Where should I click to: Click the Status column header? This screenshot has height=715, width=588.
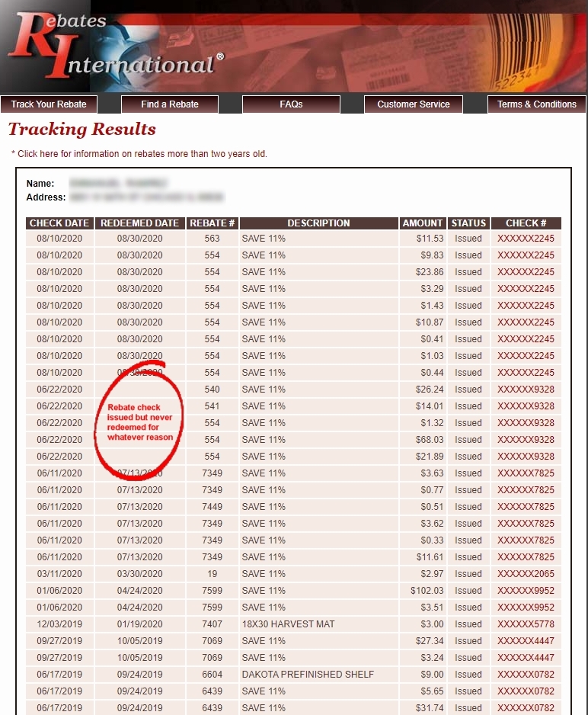click(x=468, y=223)
